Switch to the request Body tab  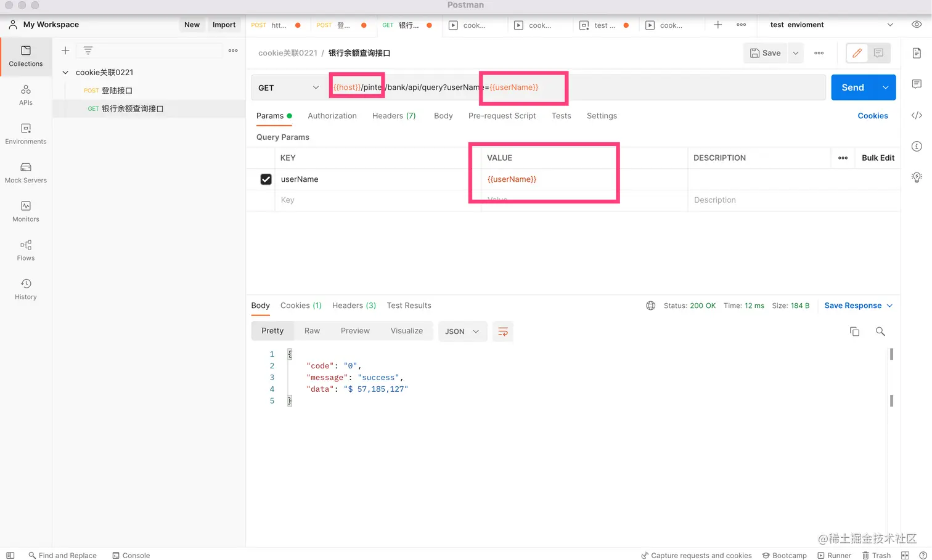443,116
